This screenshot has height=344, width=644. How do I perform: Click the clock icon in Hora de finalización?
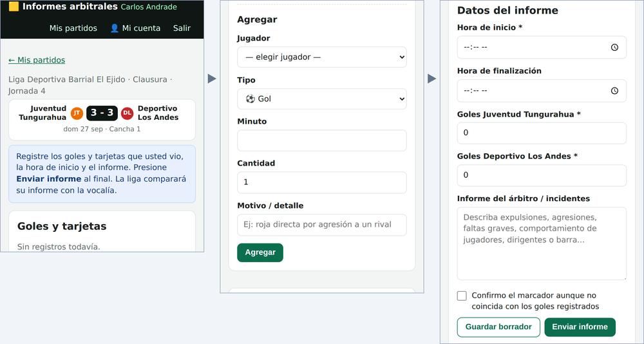click(614, 91)
